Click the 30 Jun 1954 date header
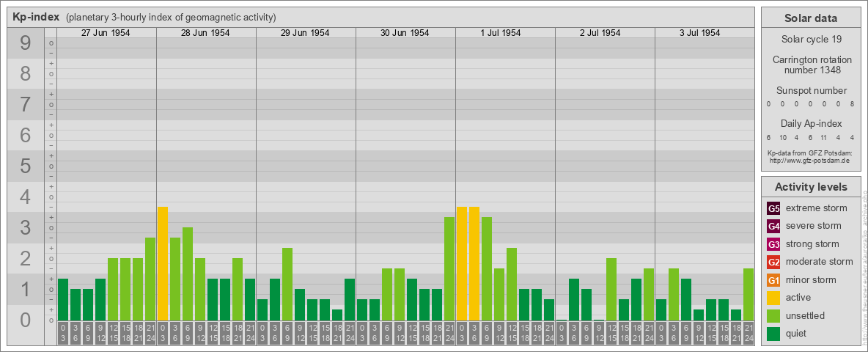 pos(405,33)
